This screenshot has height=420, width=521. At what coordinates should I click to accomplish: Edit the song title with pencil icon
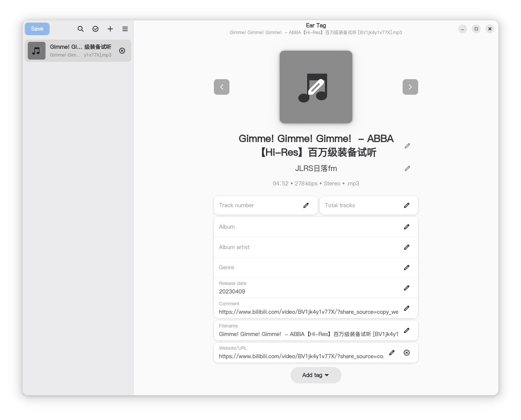tap(407, 146)
